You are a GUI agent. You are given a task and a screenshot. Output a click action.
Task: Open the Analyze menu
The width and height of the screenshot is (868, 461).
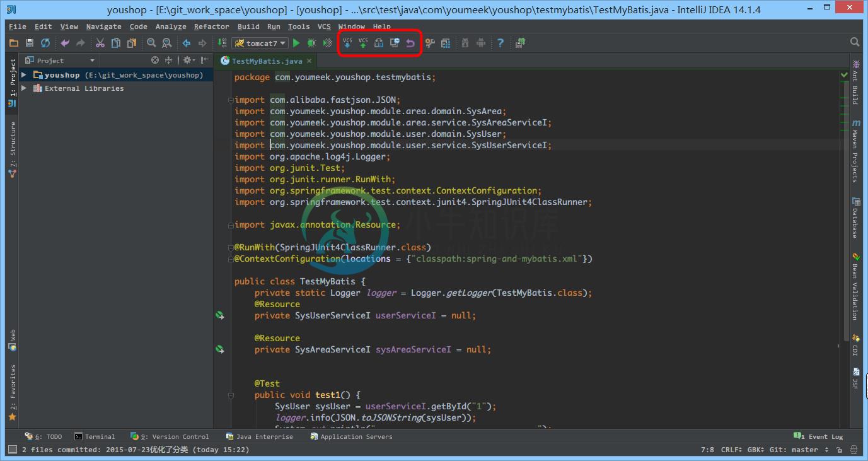point(171,26)
